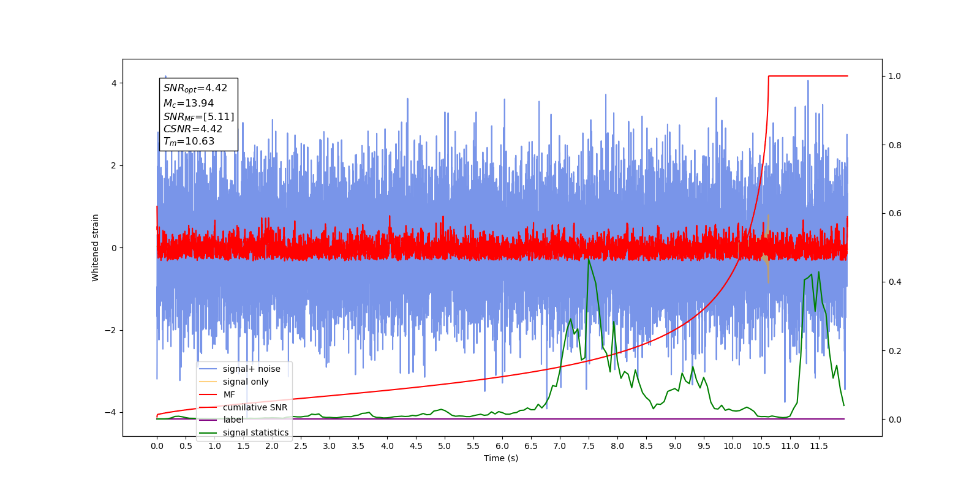Click the green signal statistics peak near 7.5 s
This screenshot has width=980, height=490.
(589, 259)
